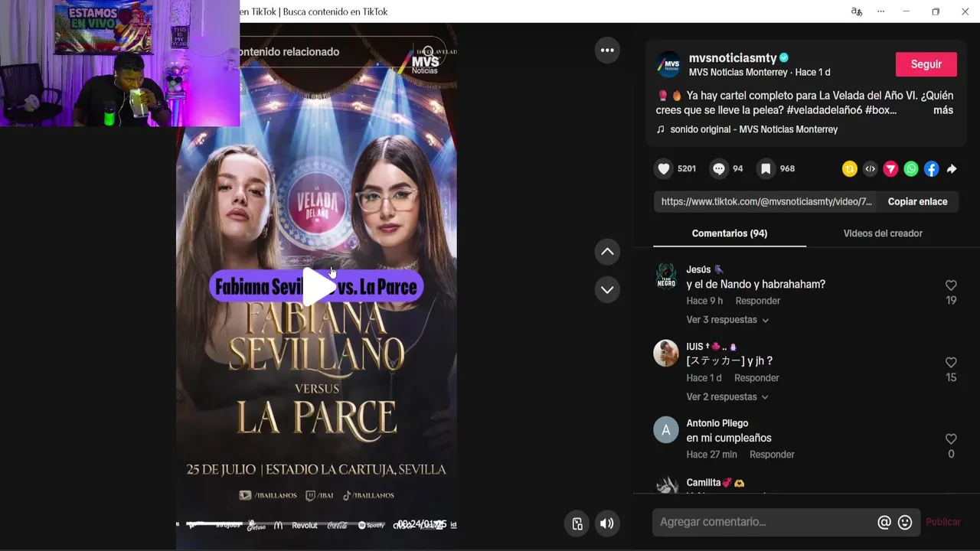
Task: Select the comment 'y el de Nando y habrahaham?'
Action: pos(756,285)
